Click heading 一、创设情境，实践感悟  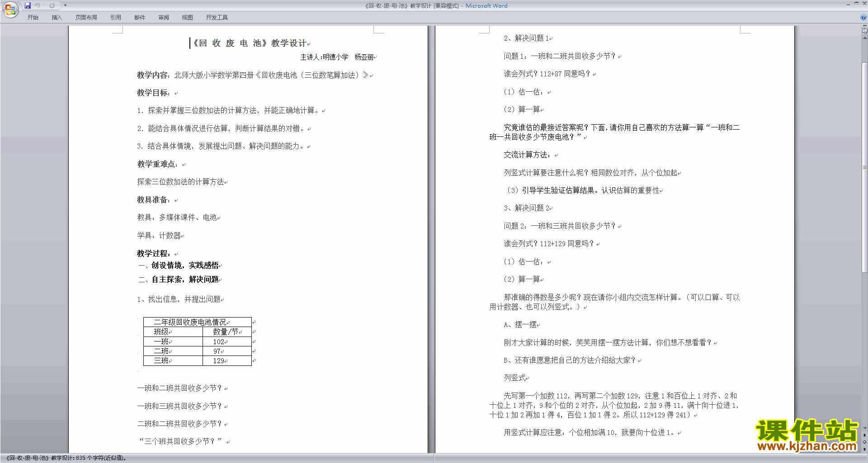tap(179, 266)
